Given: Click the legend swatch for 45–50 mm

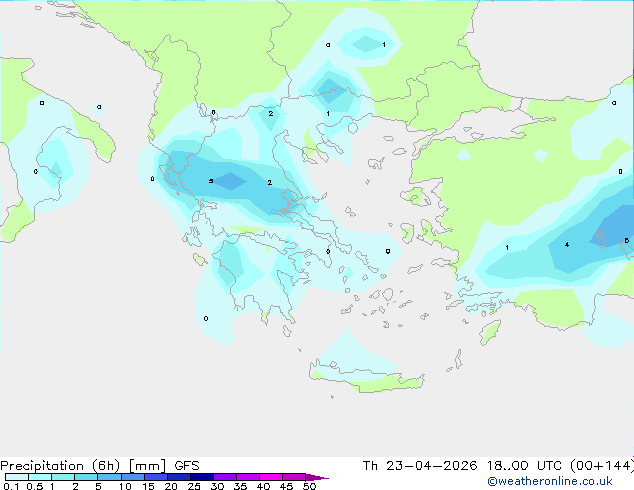Looking at the screenshot, I should pyautogui.click(x=294, y=477).
